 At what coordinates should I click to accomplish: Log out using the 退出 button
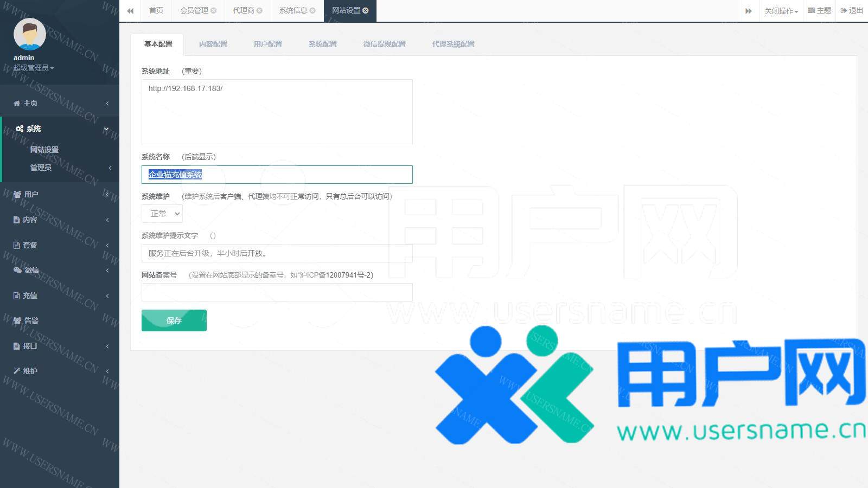point(852,10)
